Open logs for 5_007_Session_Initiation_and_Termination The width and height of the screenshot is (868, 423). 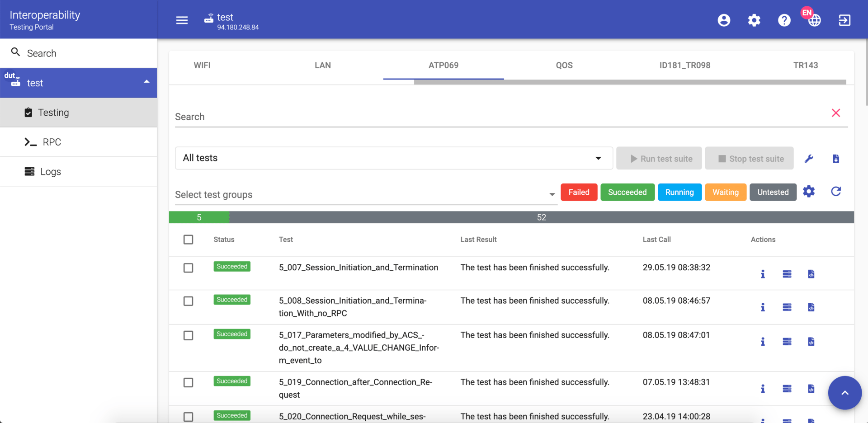pyautogui.click(x=787, y=274)
